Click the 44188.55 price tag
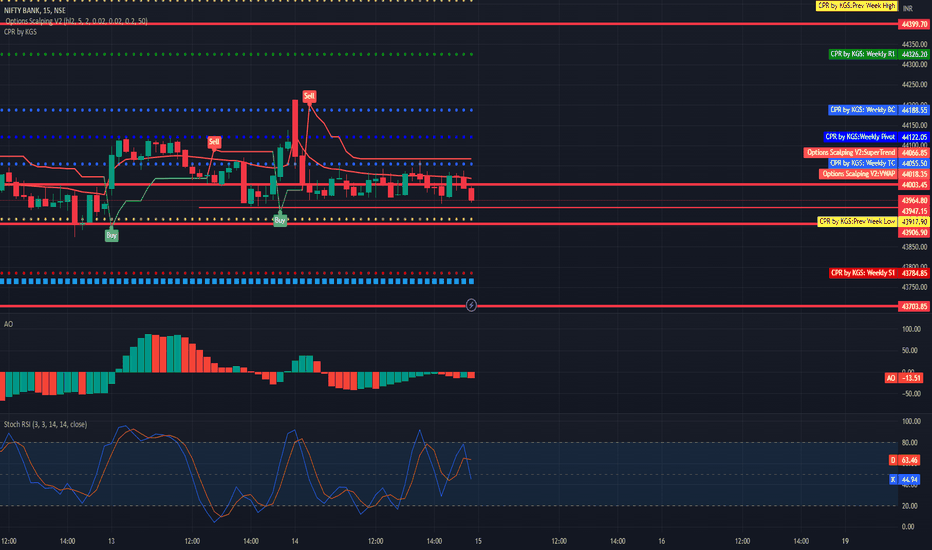The image size is (932, 550). point(914,110)
